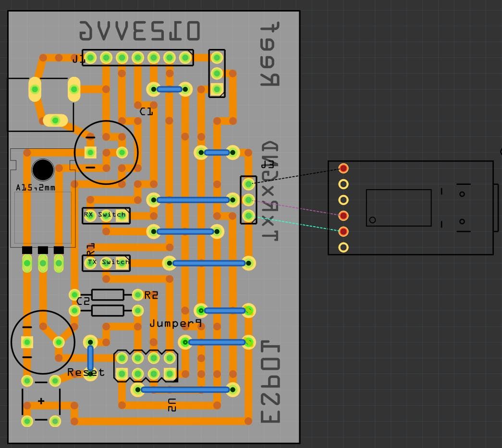Select the TX Switch footprint
Screen dimensions: 502x448
[x=106, y=263]
